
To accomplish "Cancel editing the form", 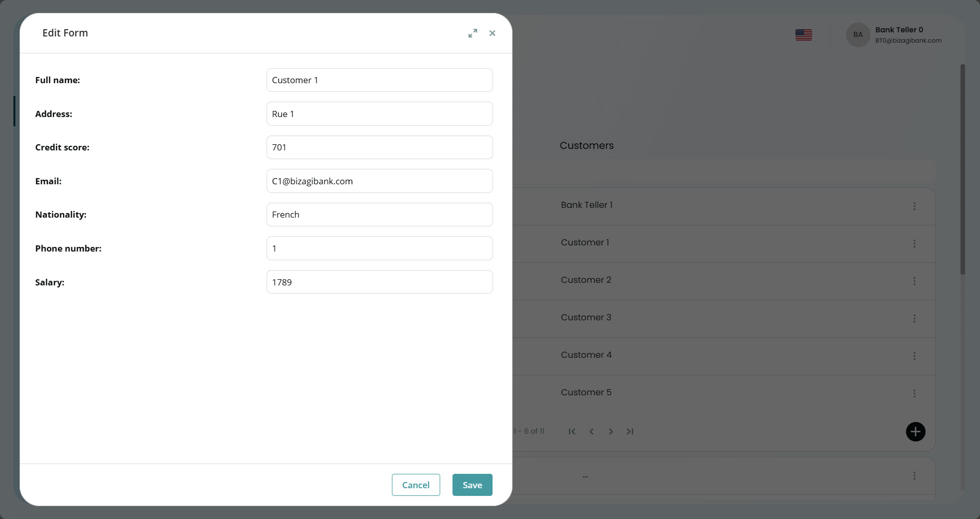I will click(416, 485).
